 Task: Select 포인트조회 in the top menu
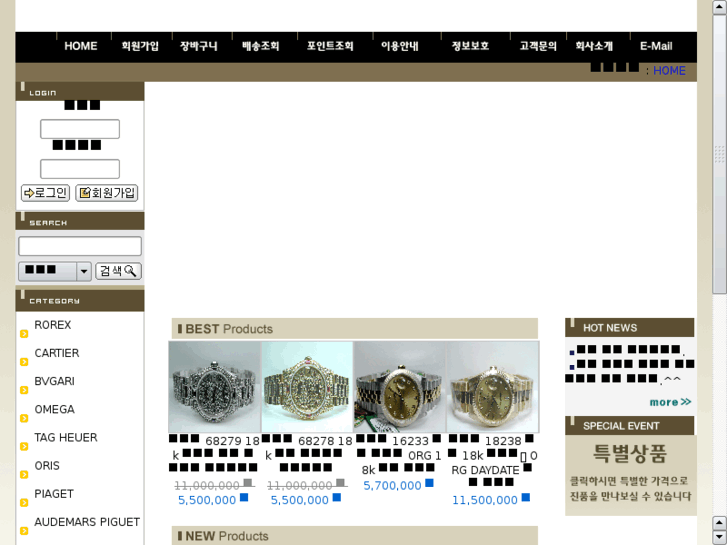point(330,46)
